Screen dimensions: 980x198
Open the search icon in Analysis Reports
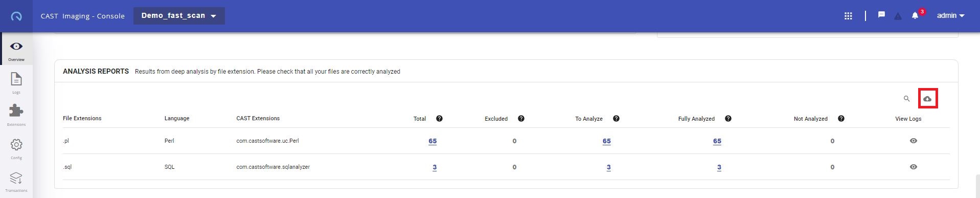click(906, 99)
